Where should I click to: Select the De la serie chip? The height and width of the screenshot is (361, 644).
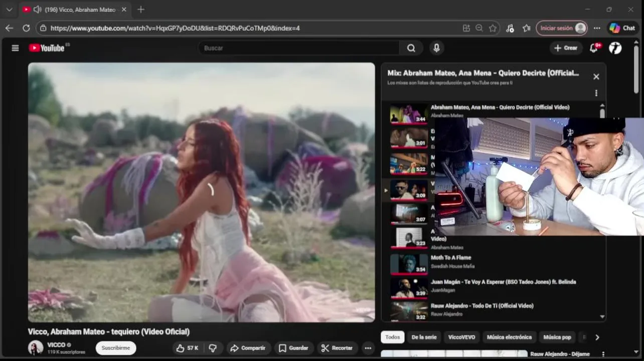coord(424,337)
